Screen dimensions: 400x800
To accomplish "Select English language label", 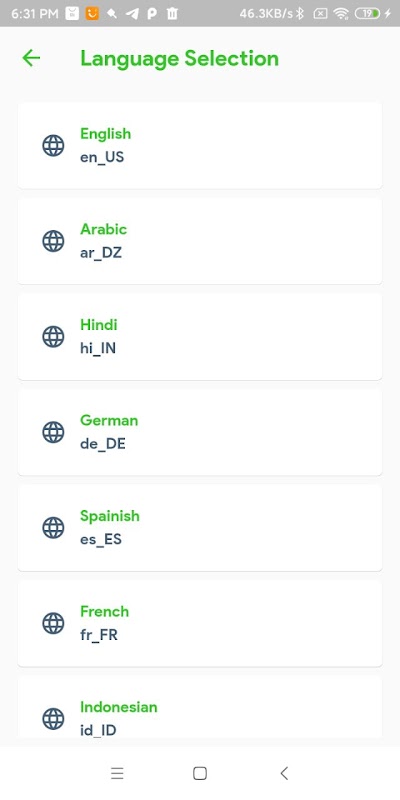I will click(x=106, y=134).
